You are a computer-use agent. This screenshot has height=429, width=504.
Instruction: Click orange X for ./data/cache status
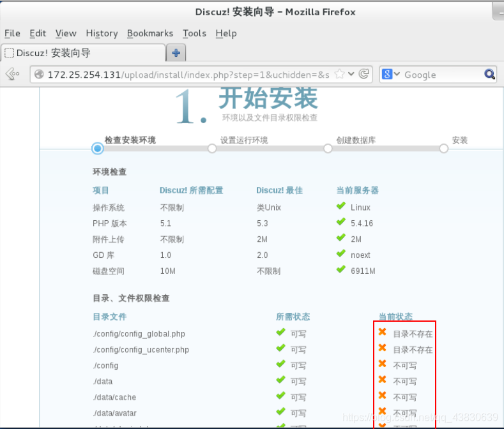coord(382,395)
